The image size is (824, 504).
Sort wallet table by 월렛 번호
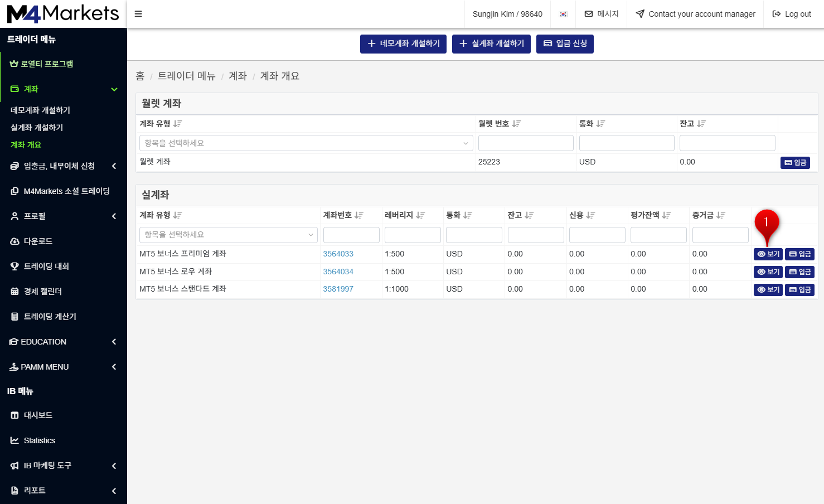pos(516,124)
